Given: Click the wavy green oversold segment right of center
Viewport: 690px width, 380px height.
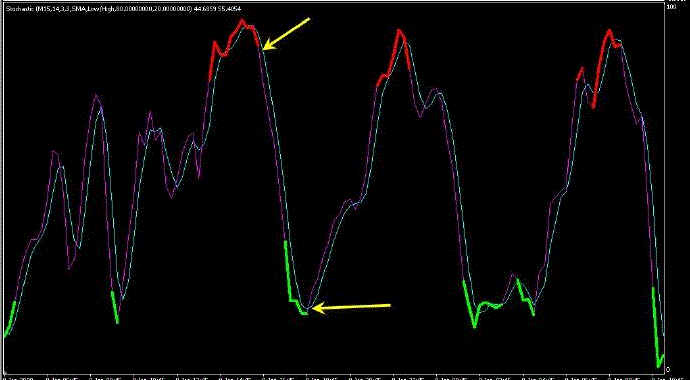Looking at the screenshot, I should coord(483,304).
